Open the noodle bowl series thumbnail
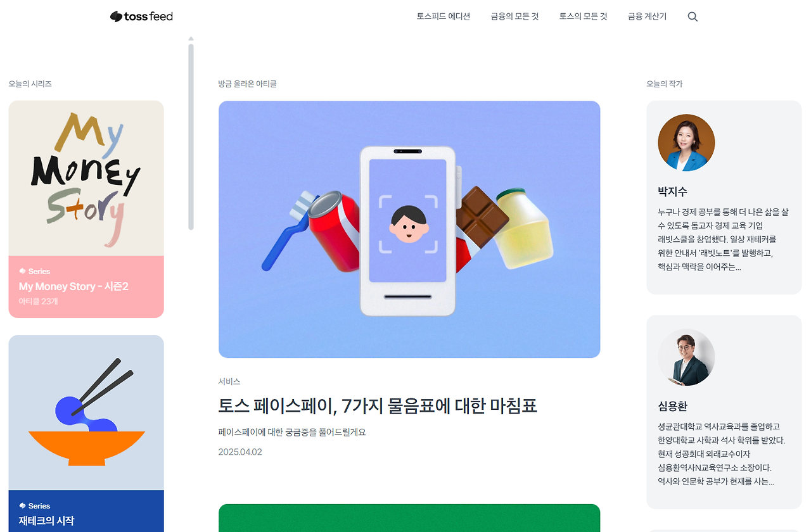 (x=86, y=412)
